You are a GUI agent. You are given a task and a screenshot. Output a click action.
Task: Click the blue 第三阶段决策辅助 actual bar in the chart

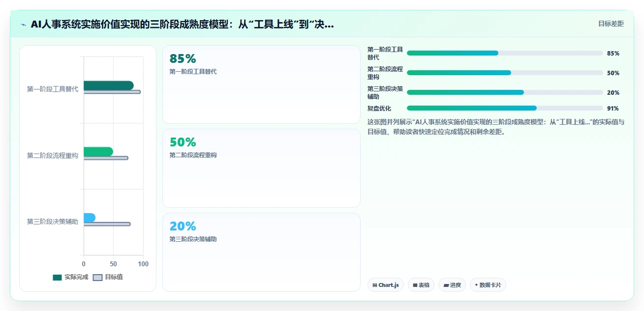90,218
